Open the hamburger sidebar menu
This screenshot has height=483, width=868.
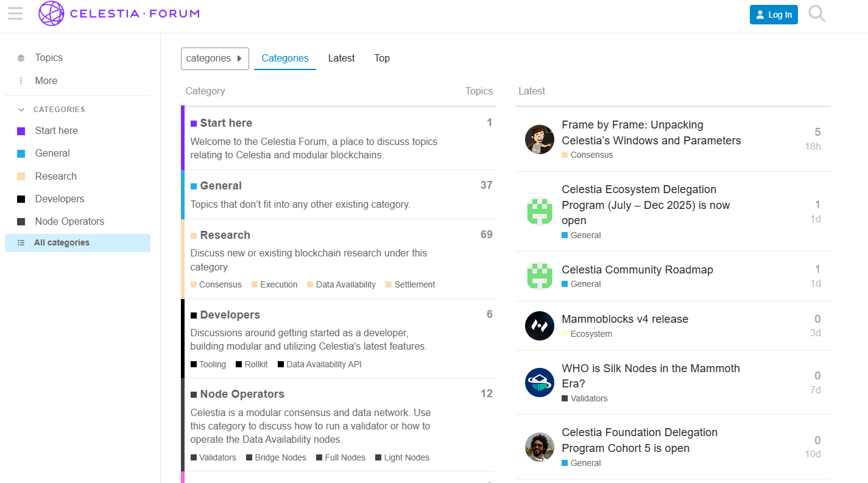coord(15,13)
